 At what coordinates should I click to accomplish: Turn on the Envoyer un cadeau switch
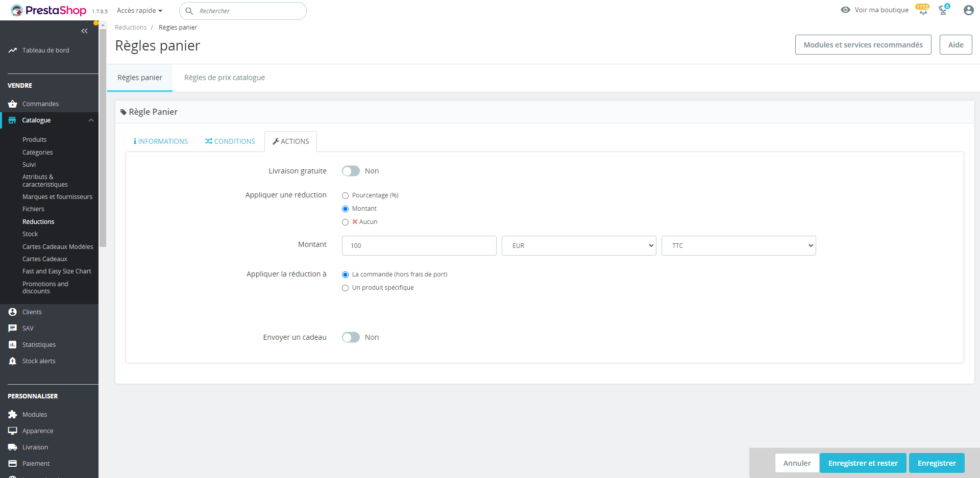click(x=351, y=337)
